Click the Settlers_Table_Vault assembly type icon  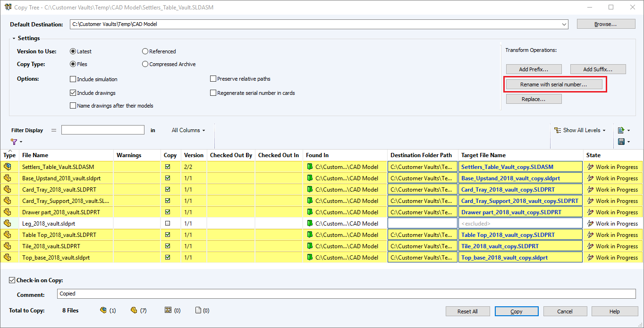tap(7, 167)
